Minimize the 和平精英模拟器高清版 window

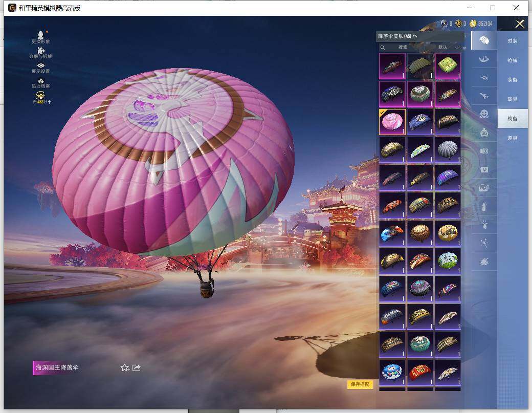[470, 8]
